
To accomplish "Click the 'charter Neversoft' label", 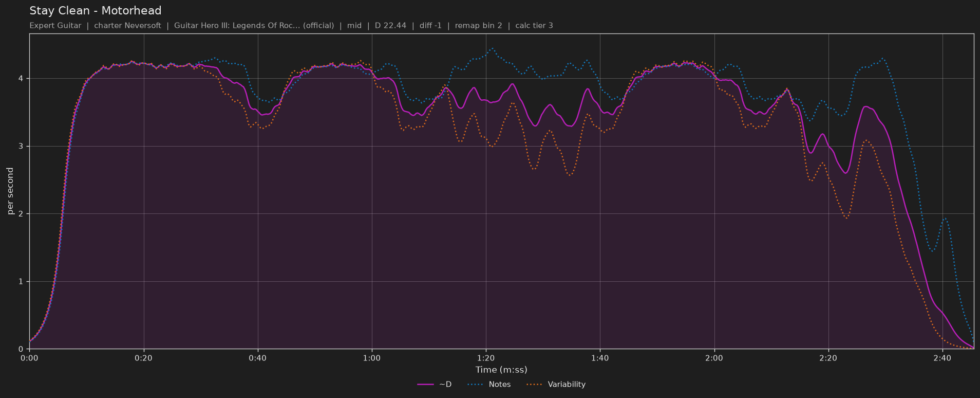I will 127,26.
